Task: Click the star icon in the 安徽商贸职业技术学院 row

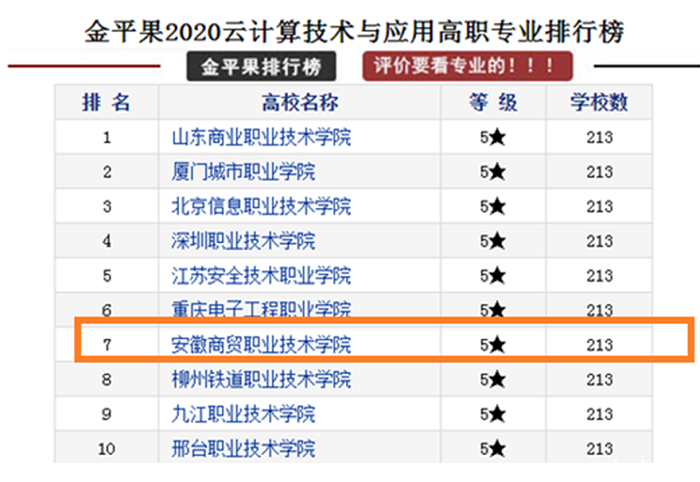Action: [x=498, y=345]
